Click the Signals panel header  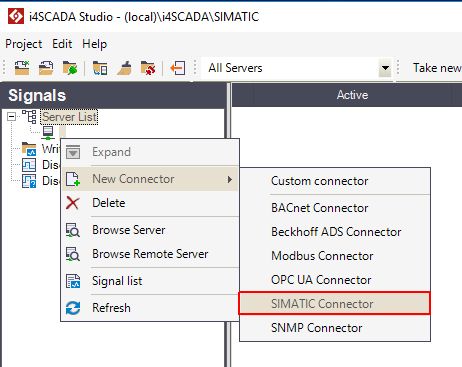pyautogui.click(x=113, y=96)
